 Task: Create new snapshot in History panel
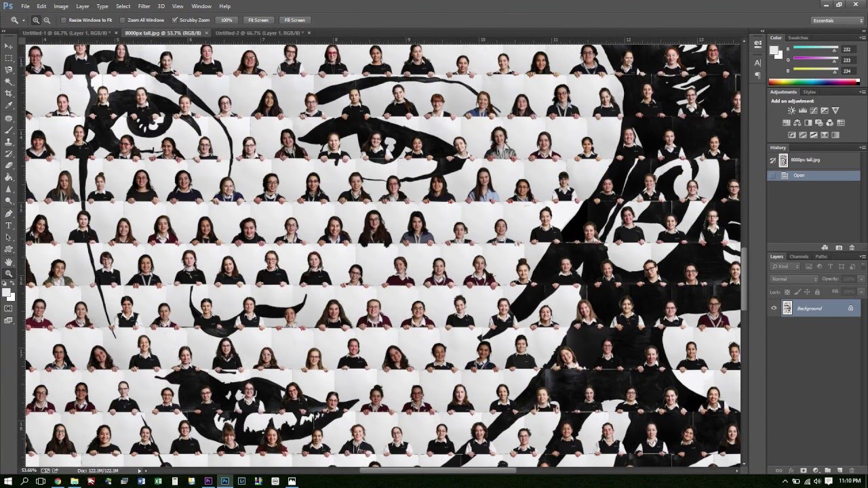839,248
